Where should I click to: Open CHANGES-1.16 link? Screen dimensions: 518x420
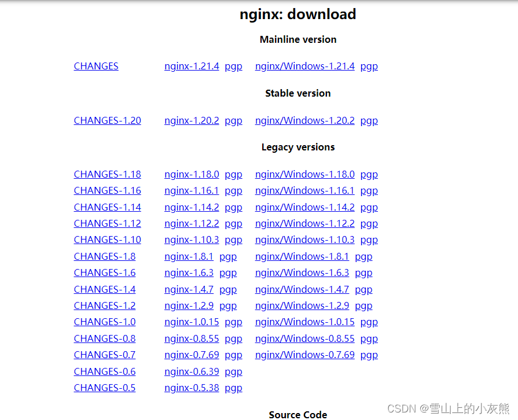108,190
